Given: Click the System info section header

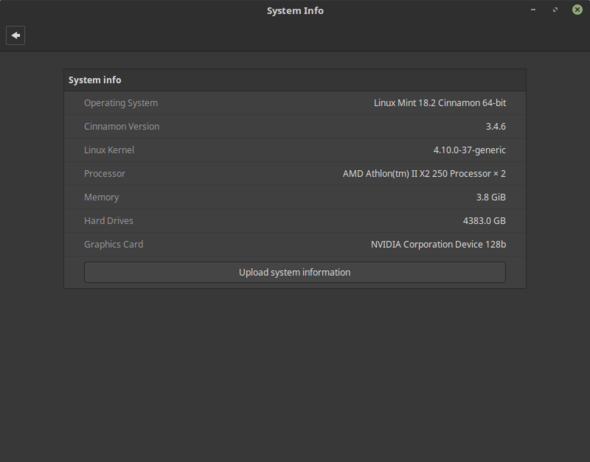Looking at the screenshot, I should (x=95, y=80).
